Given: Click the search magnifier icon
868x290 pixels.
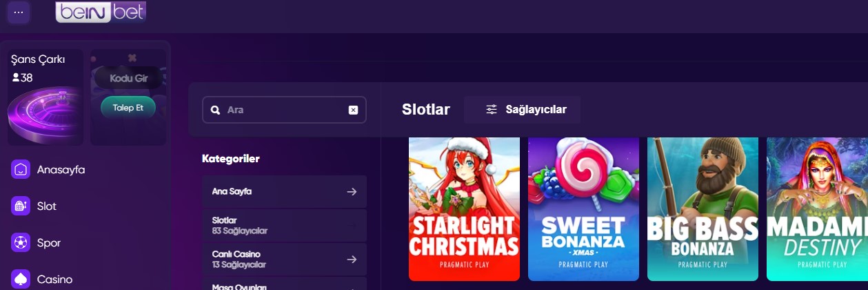Looking at the screenshot, I should click(215, 110).
